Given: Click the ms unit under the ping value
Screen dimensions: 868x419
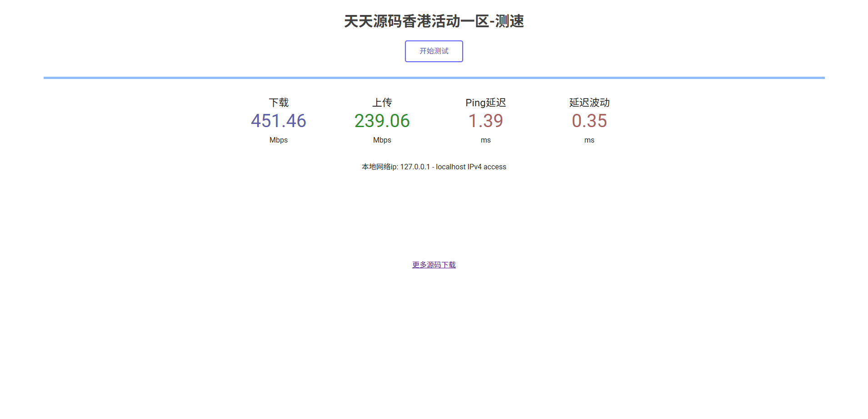Looking at the screenshot, I should 485,140.
